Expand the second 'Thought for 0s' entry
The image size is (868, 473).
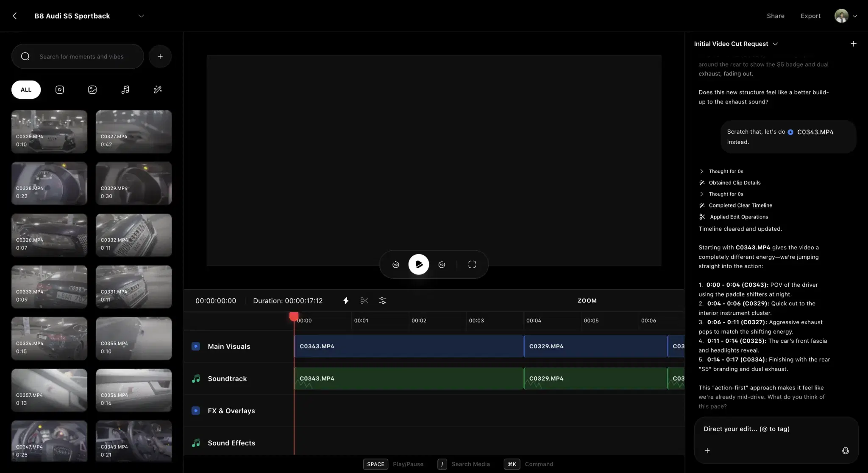point(721,194)
